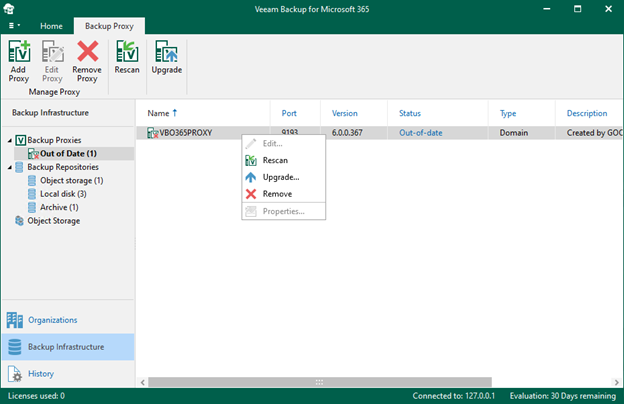Click Connected to: 127.0.0.1 status text

[454, 396]
